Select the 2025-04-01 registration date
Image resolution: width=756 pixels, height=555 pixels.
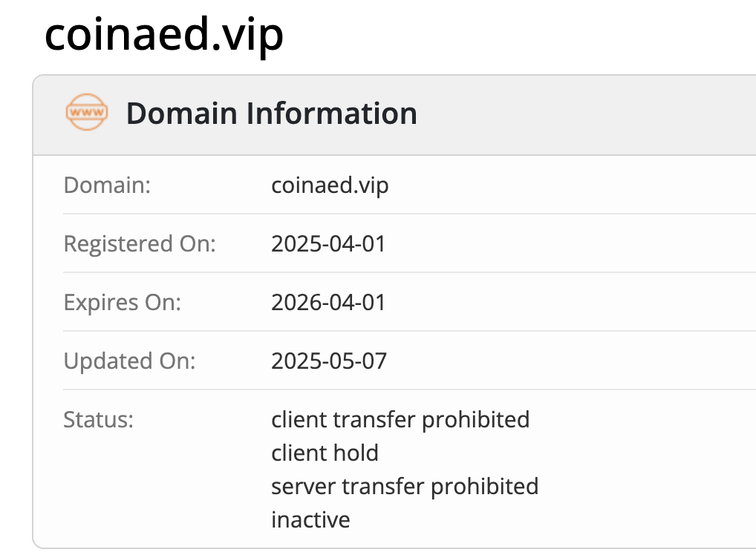328,244
